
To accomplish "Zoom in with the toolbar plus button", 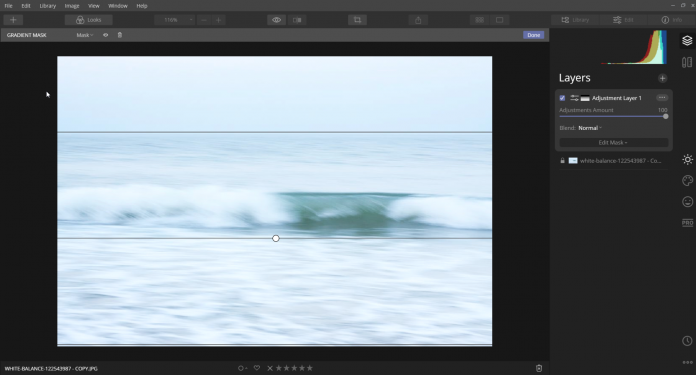I will point(218,20).
